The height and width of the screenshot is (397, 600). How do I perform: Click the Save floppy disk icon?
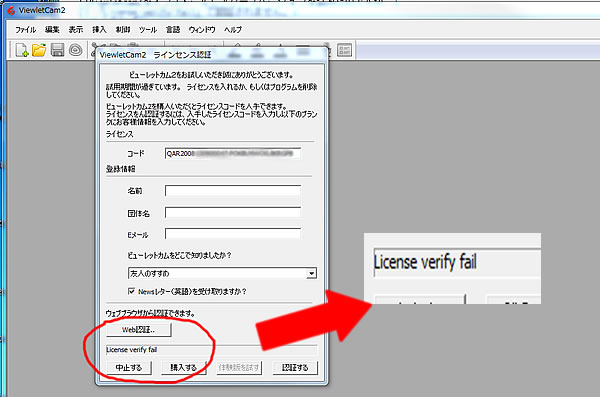57,50
